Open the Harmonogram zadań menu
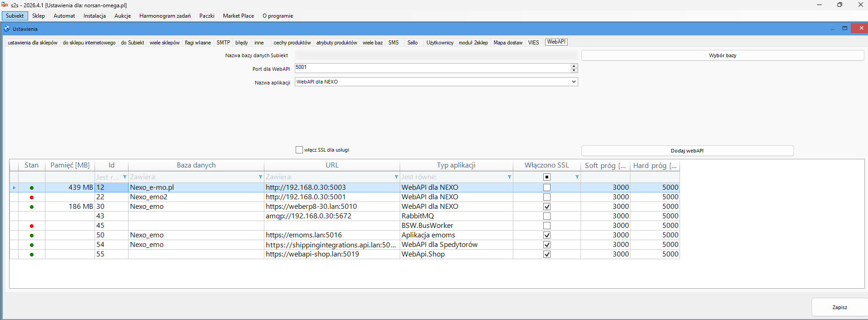Image resolution: width=868 pixels, height=320 pixels. coord(165,16)
